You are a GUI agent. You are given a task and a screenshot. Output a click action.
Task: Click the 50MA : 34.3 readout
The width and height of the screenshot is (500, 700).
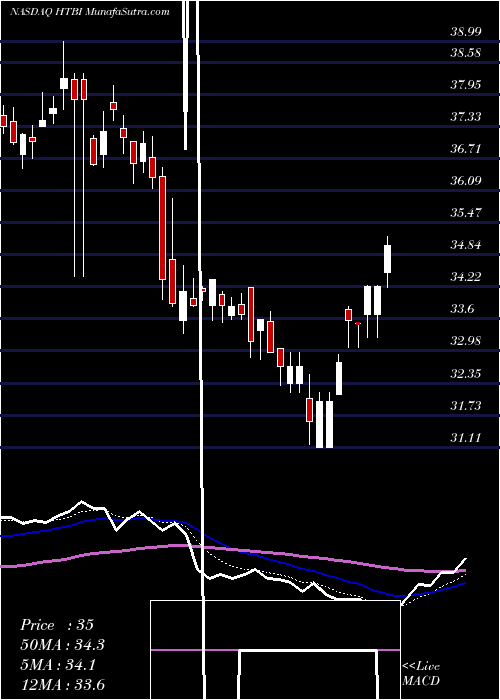coord(63,645)
